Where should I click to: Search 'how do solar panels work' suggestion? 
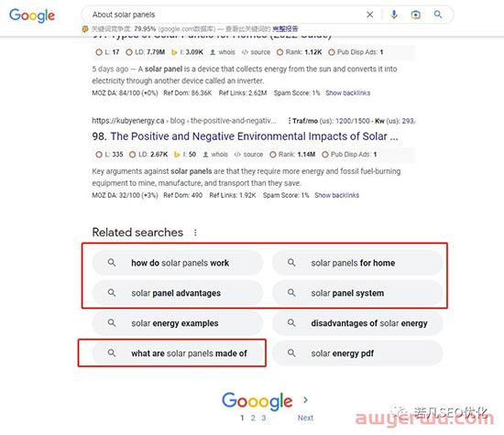coord(178,263)
